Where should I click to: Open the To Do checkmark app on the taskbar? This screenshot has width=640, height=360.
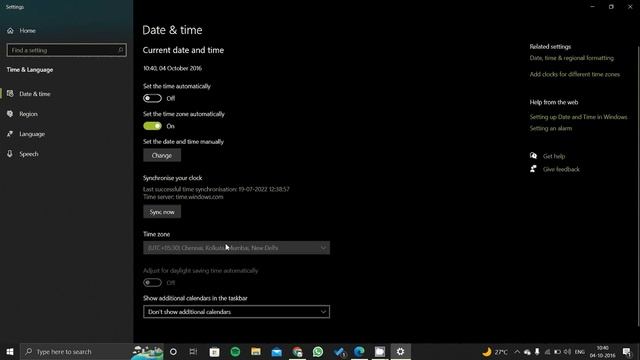tap(339, 351)
